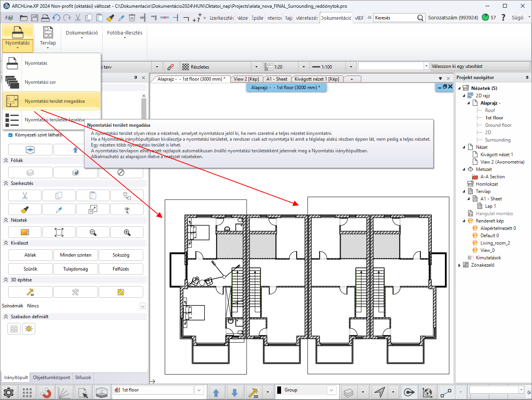Viewport: 532px width, 400px height.
Task: Click the 3D build hammer icon in left panel
Action: [30, 292]
